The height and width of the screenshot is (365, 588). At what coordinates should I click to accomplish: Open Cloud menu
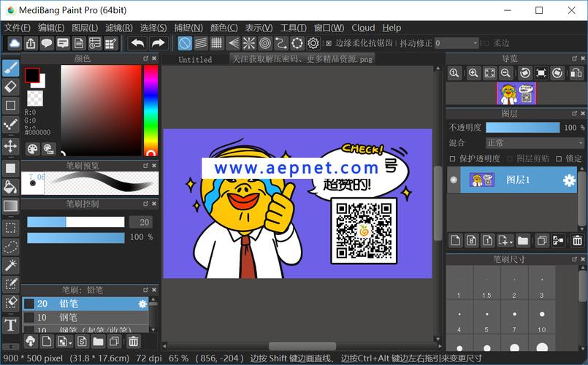tap(363, 28)
